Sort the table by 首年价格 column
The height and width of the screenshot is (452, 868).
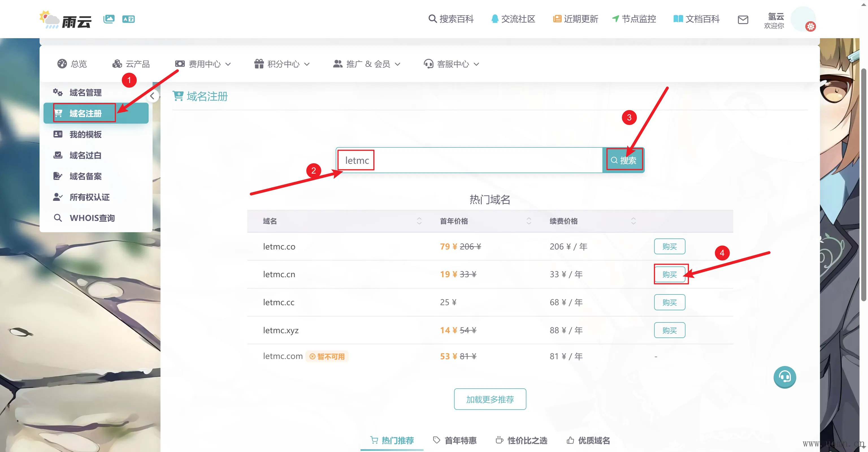click(529, 221)
